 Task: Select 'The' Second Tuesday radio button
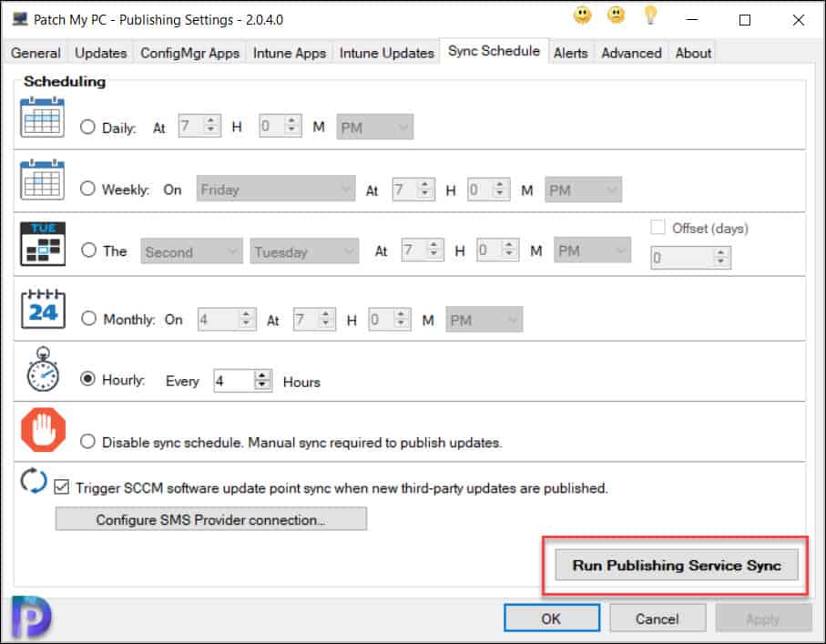pyautogui.click(x=88, y=250)
